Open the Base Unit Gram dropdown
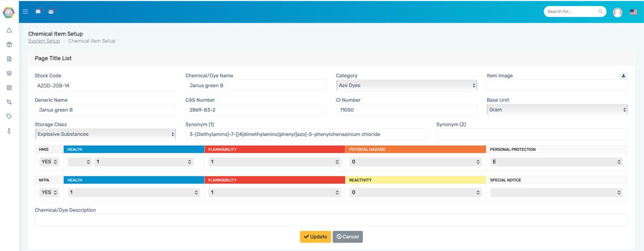 [x=557, y=110]
